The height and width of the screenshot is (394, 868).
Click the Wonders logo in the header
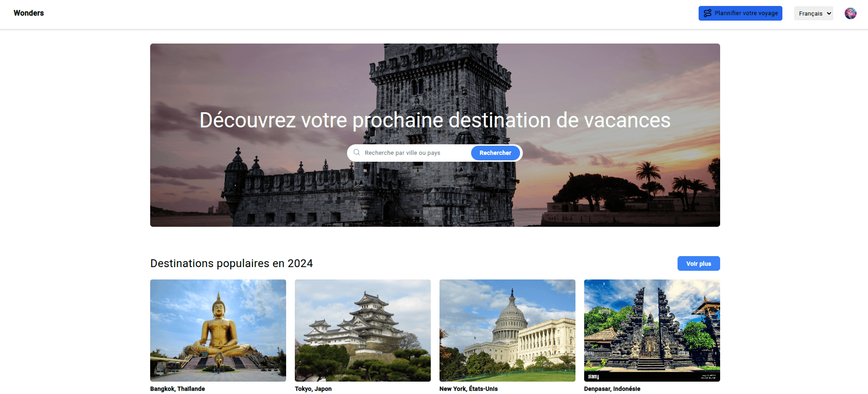(x=29, y=13)
